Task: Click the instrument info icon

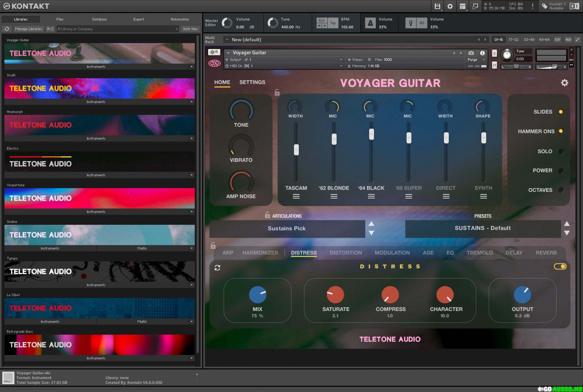Action: coord(482,53)
